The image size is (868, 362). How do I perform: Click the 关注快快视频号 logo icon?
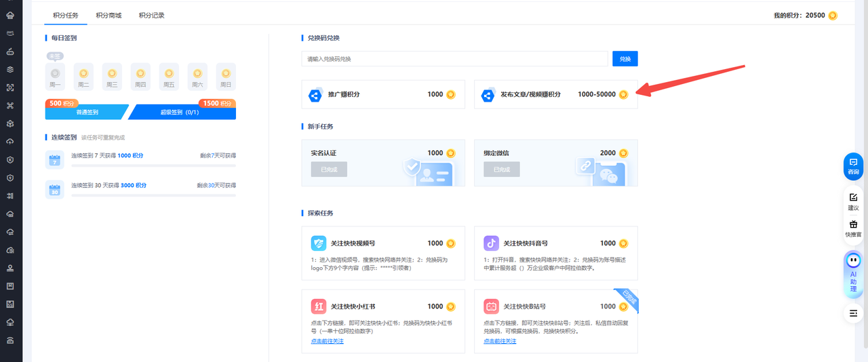pos(319,243)
